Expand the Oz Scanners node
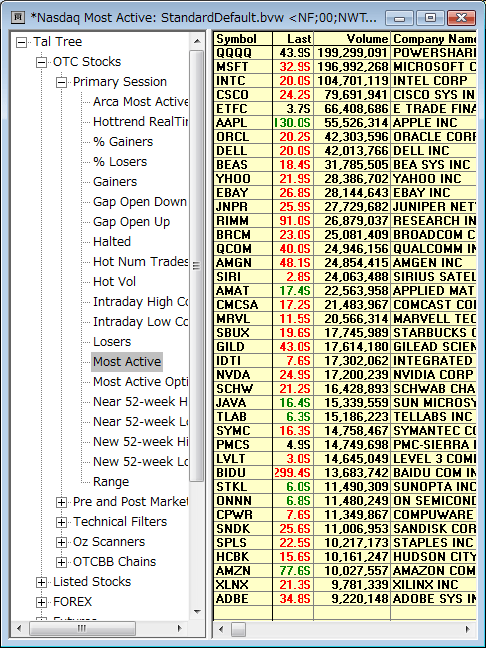The height and width of the screenshot is (648, 486). point(61,542)
